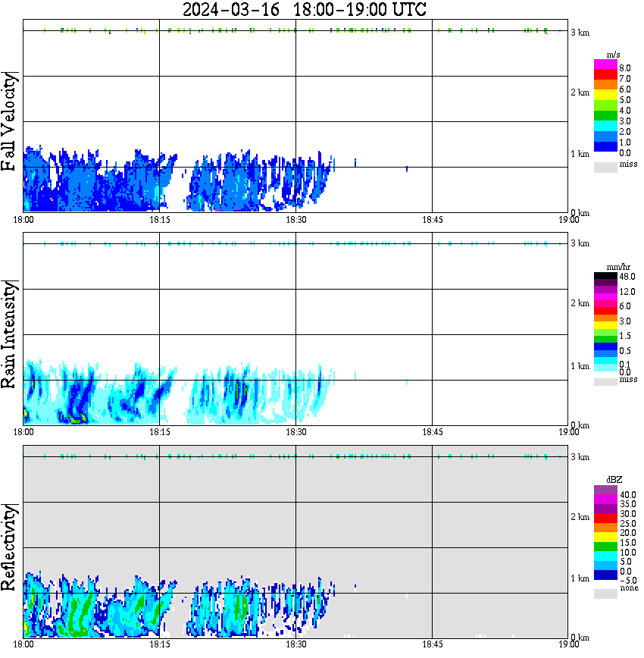Screen dimensions: 644x658
Task: Click the "-5.0" value in the Reflectivity legend
Action: coord(628,581)
